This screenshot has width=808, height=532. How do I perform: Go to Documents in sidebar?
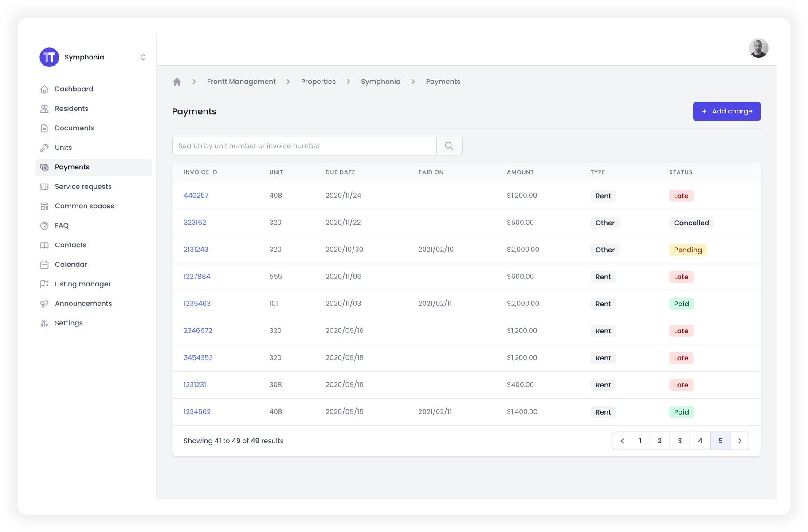(x=94, y=128)
